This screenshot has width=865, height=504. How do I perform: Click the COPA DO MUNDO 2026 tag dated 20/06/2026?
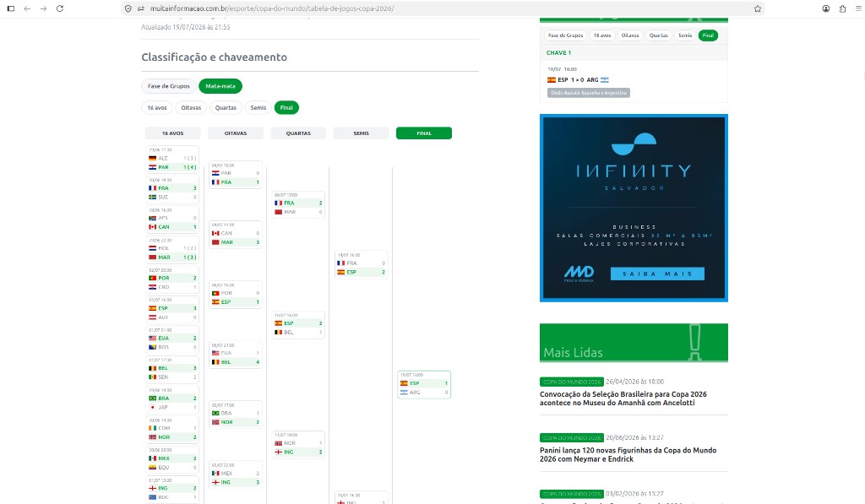pyautogui.click(x=572, y=438)
